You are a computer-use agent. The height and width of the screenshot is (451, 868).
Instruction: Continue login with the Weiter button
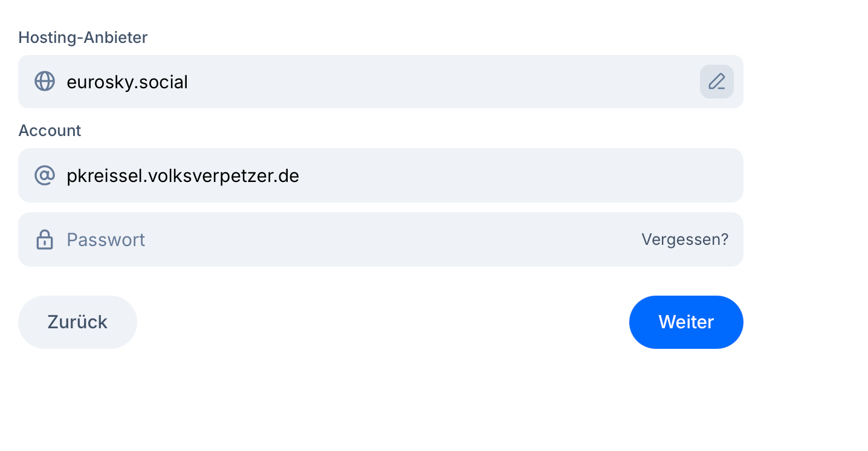coord(686,322)
